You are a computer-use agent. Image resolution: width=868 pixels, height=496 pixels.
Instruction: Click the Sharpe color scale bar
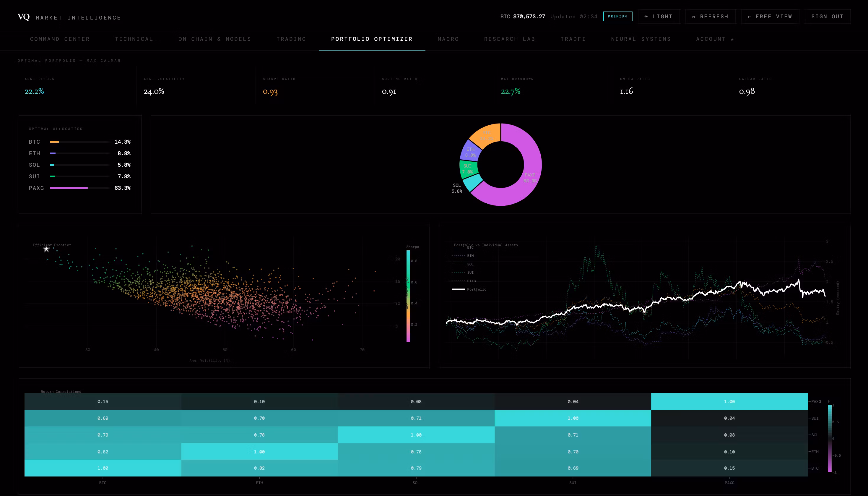408,296
